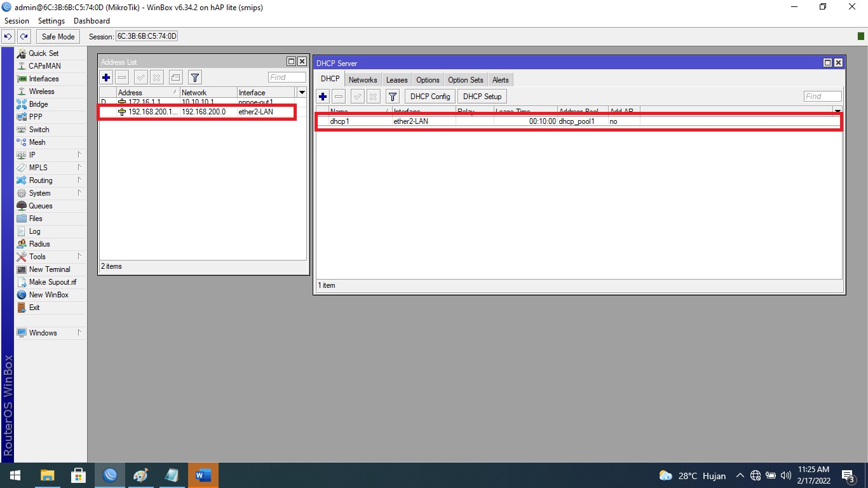Open the Dashboard menu
This screenshot has width=868, height=488.
(92, 21)
